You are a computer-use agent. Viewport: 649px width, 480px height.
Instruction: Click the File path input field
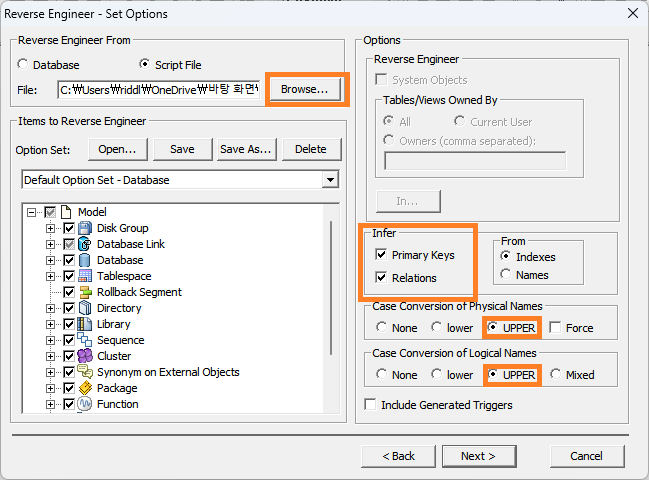click(159, 89)
